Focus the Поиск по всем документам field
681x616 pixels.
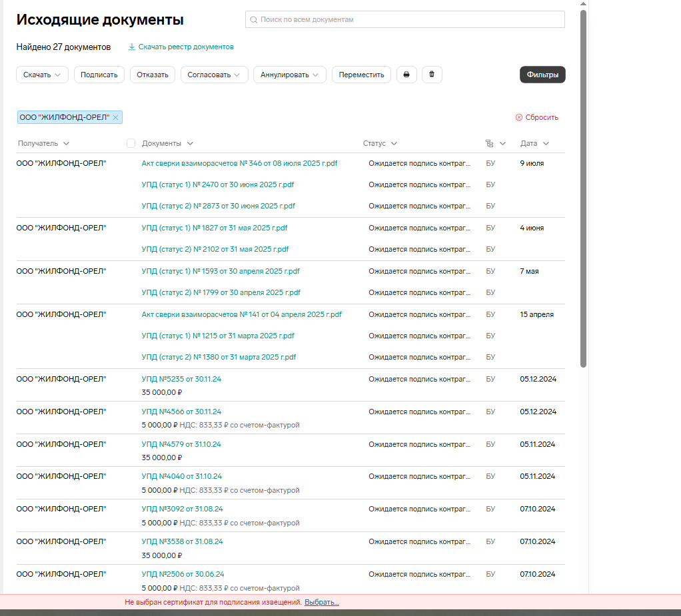pyautogui.click(x=404, y=19)
